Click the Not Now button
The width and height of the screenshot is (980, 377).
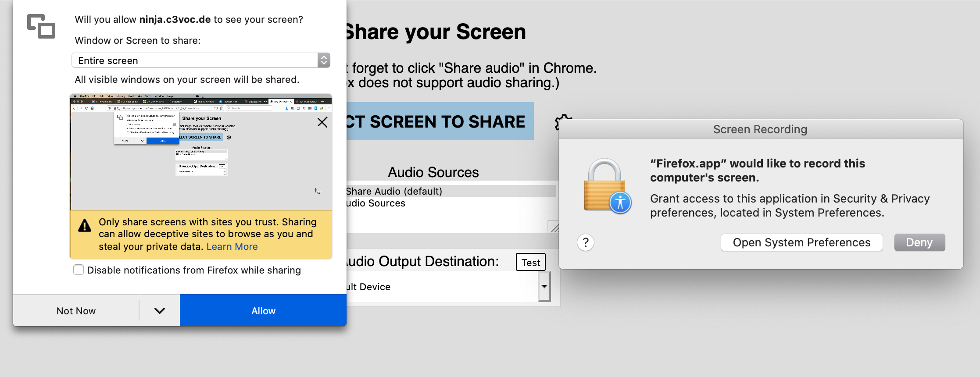(x=76, y=311)
